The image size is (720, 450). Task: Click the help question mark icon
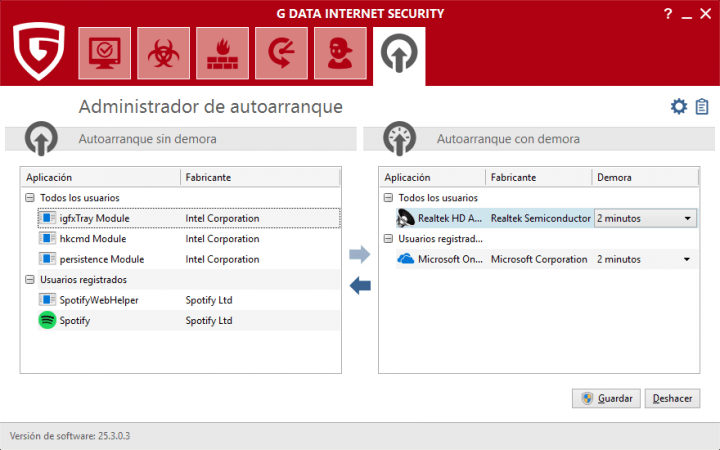pos(668,14)
